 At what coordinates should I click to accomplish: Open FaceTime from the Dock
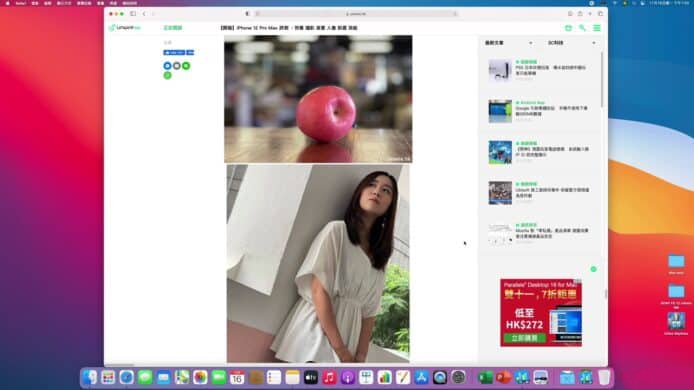[219, 378]
